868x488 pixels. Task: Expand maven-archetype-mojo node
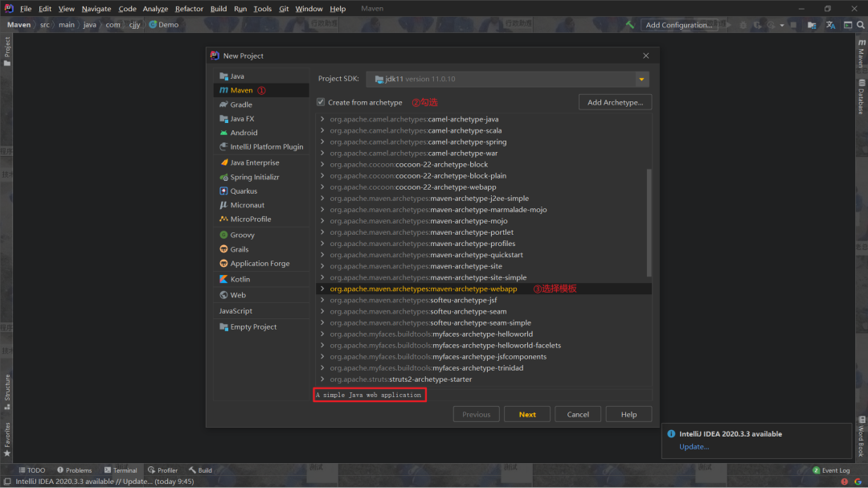[x=322, y=221]
